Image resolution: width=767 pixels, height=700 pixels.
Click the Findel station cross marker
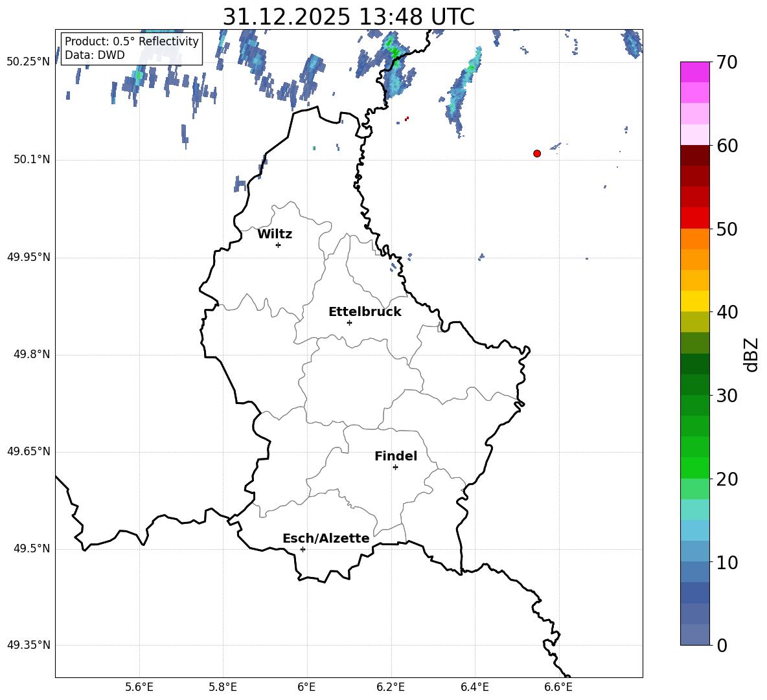click(395, 467)
